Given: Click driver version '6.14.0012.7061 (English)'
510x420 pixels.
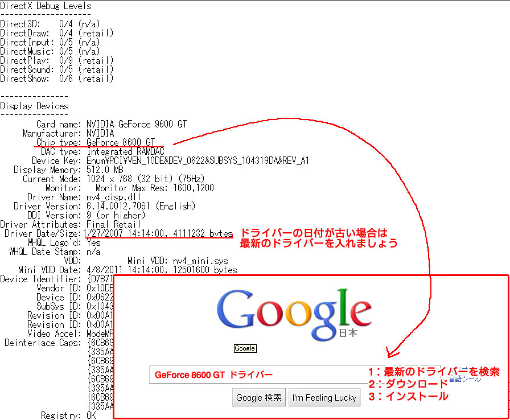Looking at the screenshot, I should coord(141,206).
